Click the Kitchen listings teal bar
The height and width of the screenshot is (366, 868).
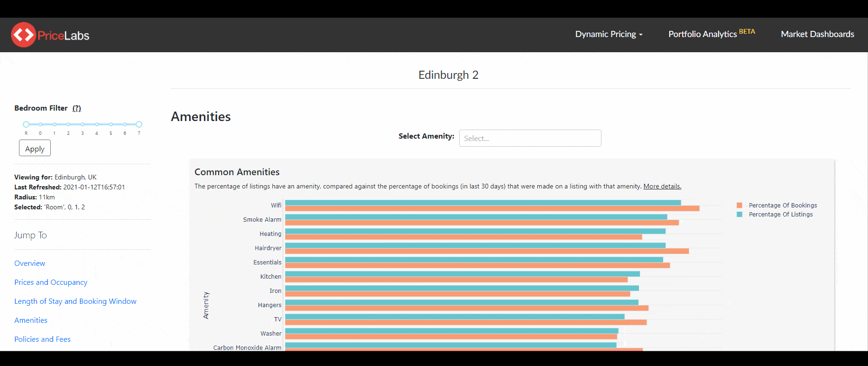click(462, 274)
